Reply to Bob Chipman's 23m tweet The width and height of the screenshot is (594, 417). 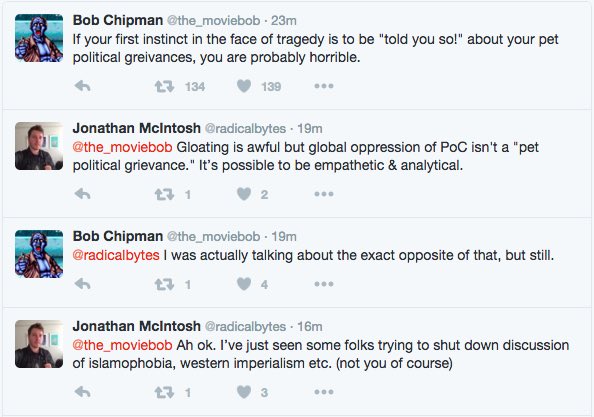tap(82, 86)
